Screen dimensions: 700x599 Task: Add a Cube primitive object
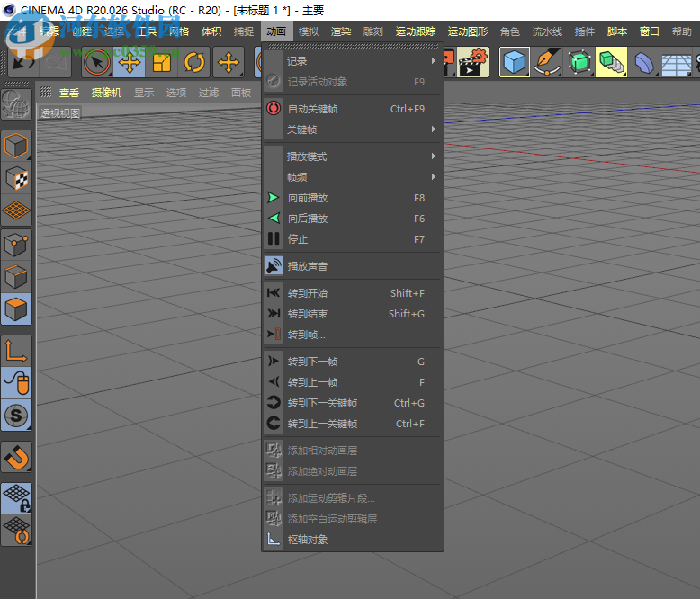[514, 62]
